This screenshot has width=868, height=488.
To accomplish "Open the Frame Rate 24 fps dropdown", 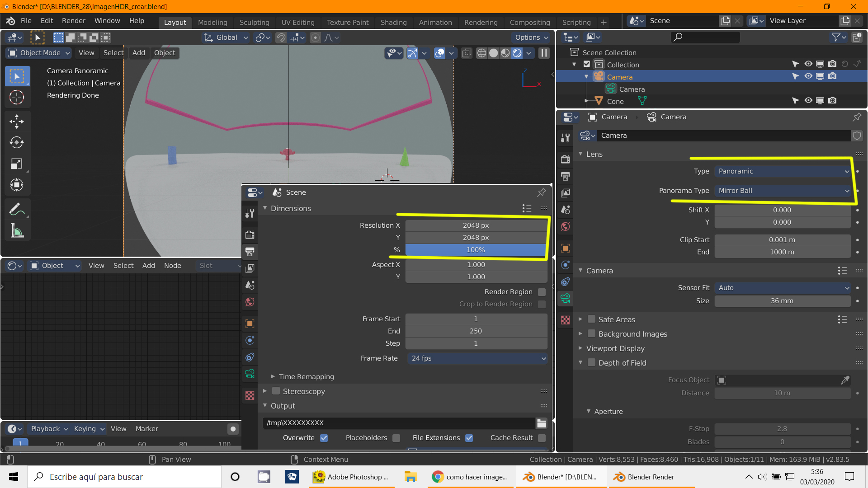I will pyautogui.click(x=477, y=358).
